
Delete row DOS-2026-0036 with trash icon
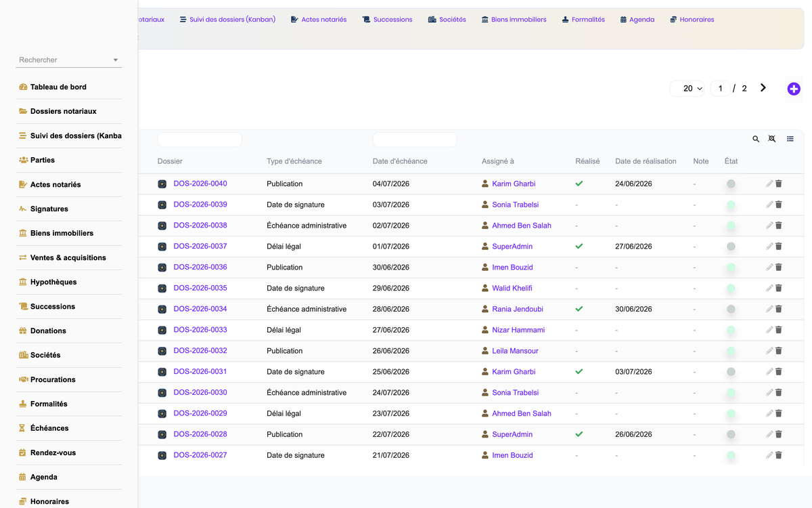click(x=779, y=267)
